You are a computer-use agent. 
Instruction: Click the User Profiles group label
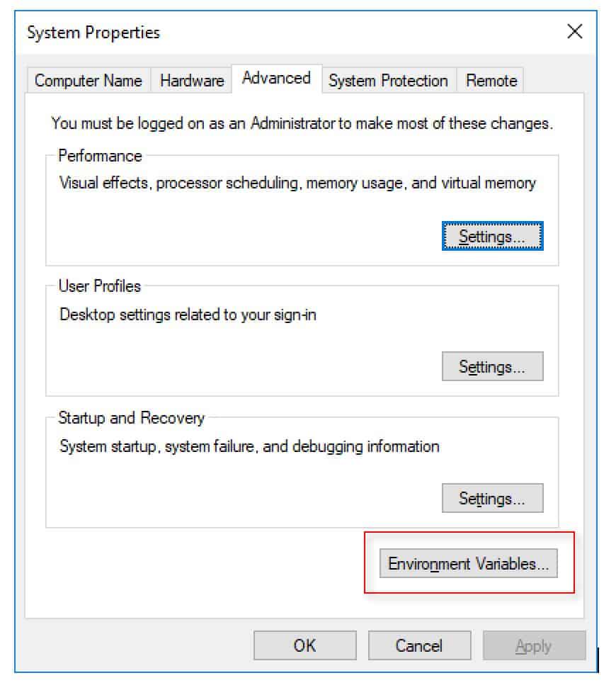99,286
